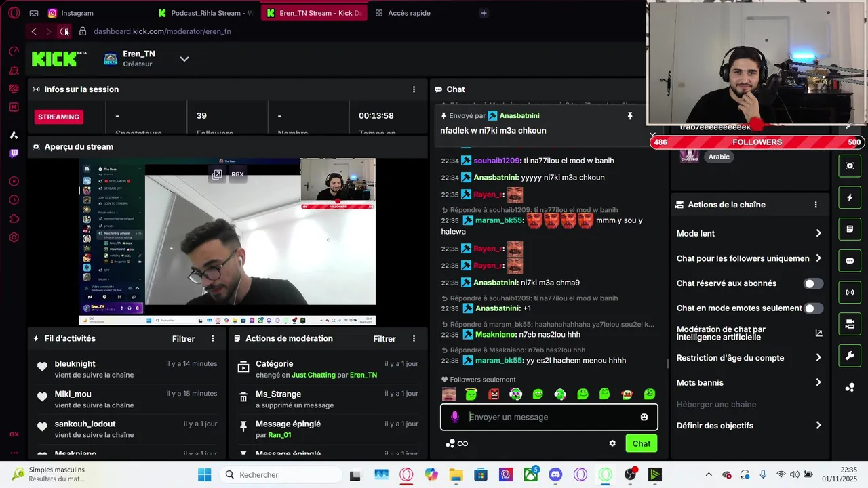Click Filtrer in Actions de modération
Viewport: 868px width, 488px height.
(384, 339)
